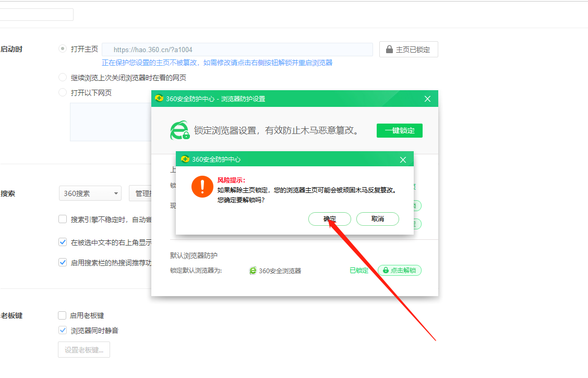Click the 管理 search engines button
This screenshot has width=588, height=378.
pos(141,193)
